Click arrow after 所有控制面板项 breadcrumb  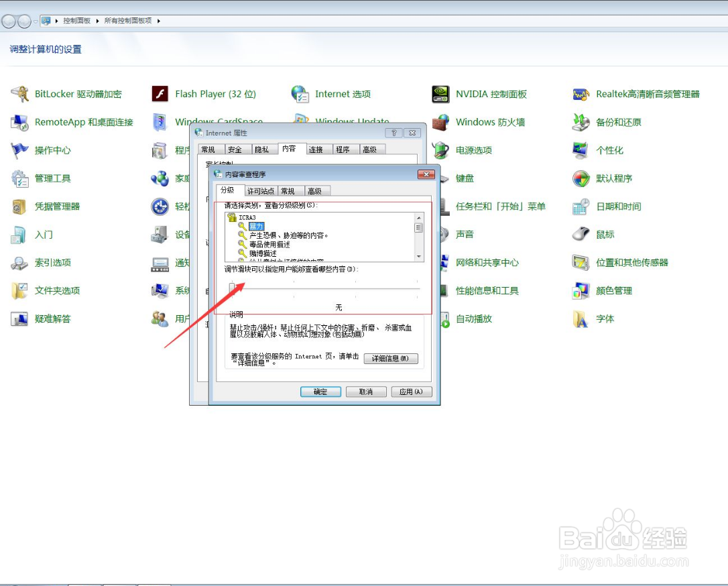tap(159, 21)
